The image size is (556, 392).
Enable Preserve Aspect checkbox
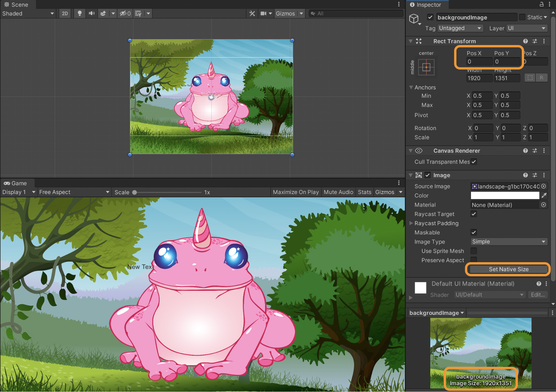coord(474,260)
